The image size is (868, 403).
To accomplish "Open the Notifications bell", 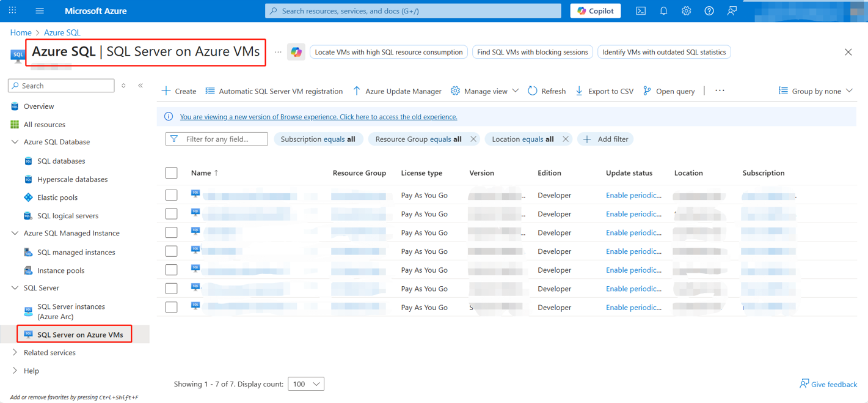I will tap(663, 10).
